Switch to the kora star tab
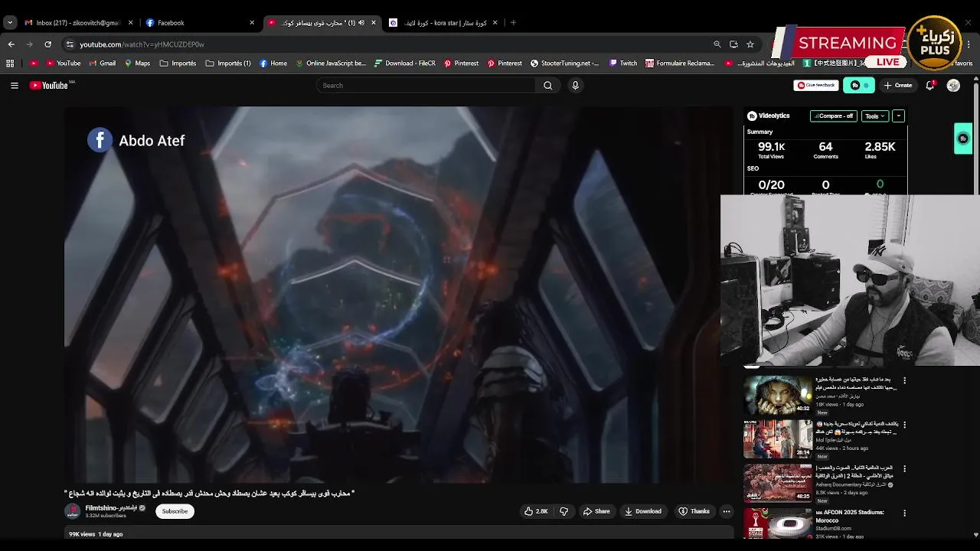Viewport: 980px width, 551px height. pyautogui.click(x=443, y=23)
